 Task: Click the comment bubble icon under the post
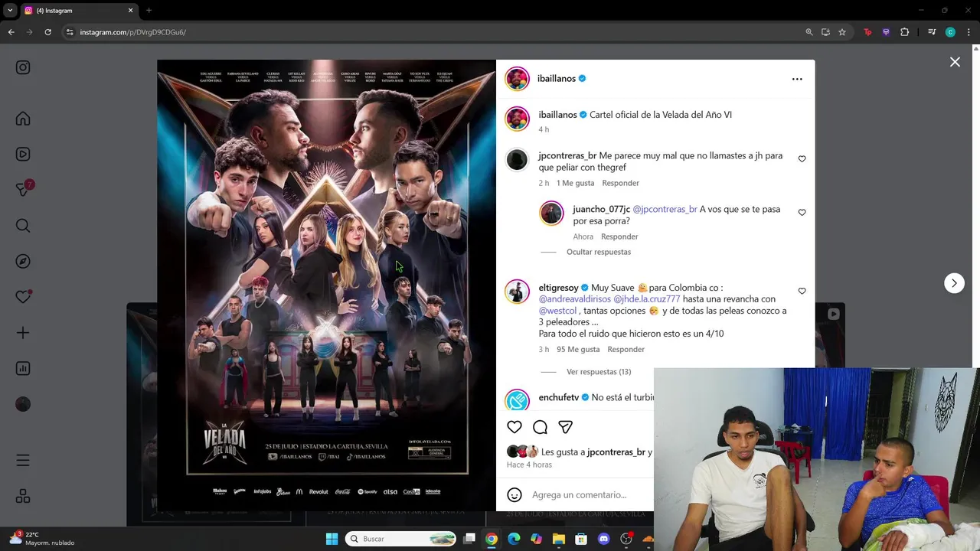(x=540, y=427)
